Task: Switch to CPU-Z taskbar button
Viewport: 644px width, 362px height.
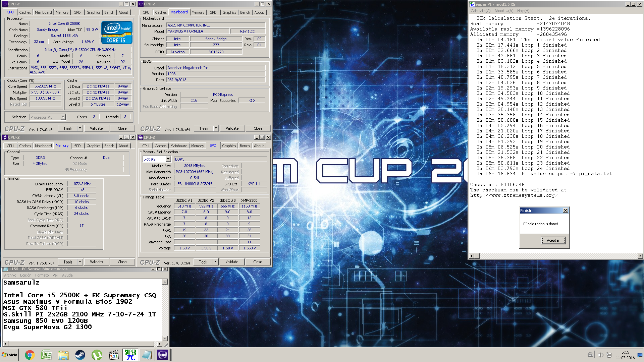Action: tap(163, 355)
